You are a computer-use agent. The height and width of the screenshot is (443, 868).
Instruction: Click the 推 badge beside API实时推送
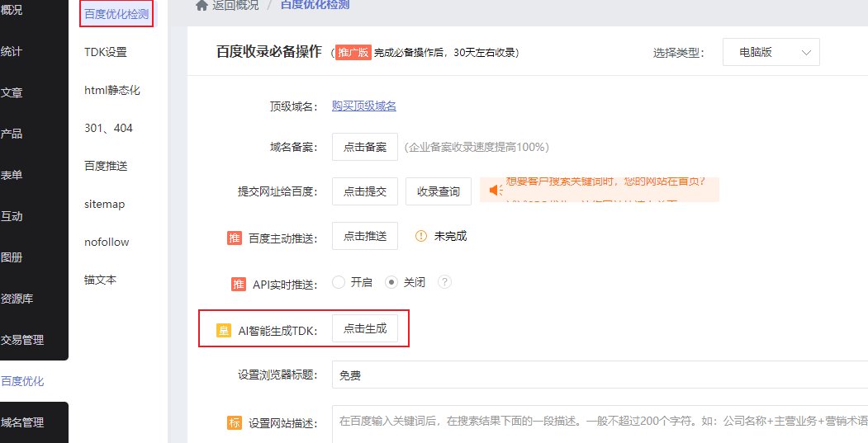pyautogui.click(x=239, y=285)
